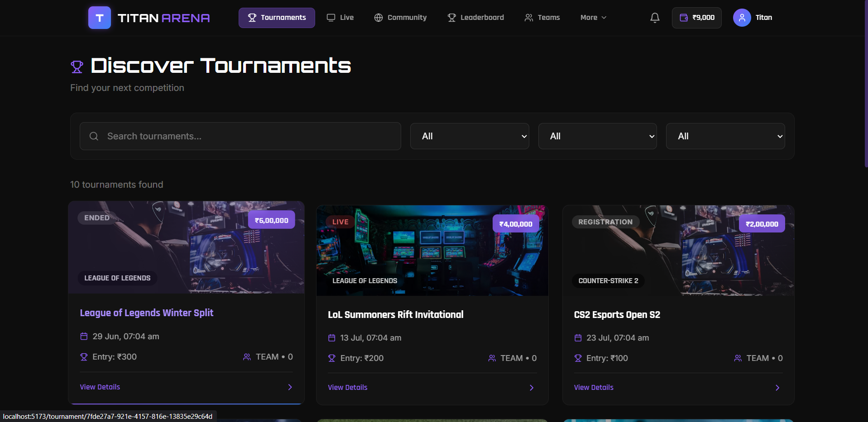
Task: Click arrow chevron on Winter Split card
Action: 290,387
